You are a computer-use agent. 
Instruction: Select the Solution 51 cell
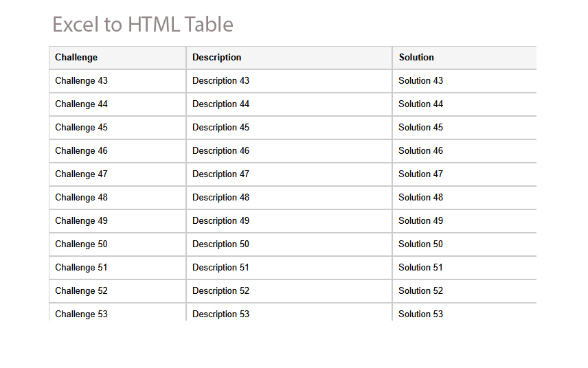click(x=464, y=268)
